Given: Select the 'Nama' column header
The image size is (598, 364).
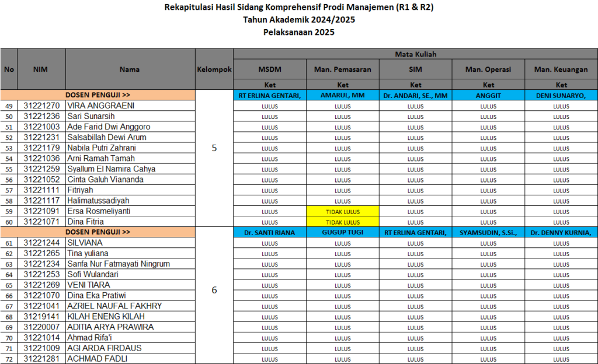Looking at the screenshot, I should (x=130, y=69).
